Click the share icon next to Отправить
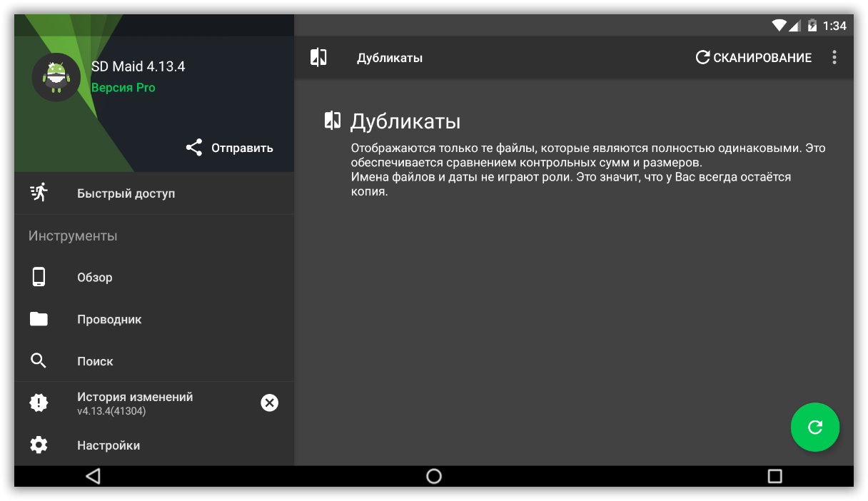 (194, 148)
